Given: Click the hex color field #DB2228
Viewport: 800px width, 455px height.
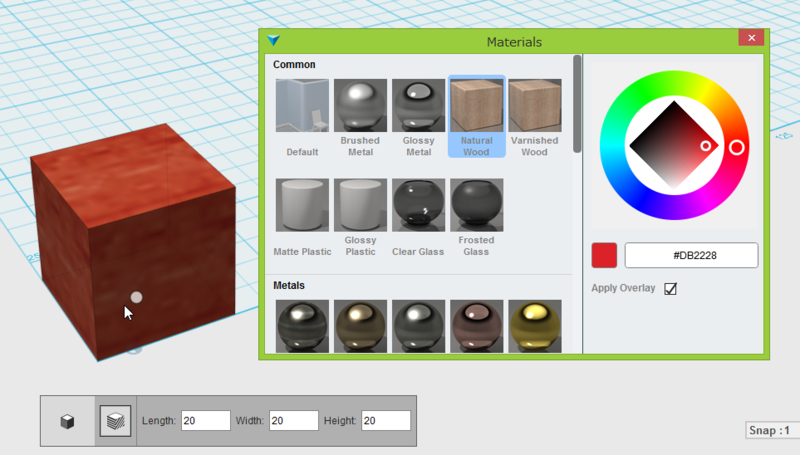Looking at the screenshot, I should click(691, 255).
